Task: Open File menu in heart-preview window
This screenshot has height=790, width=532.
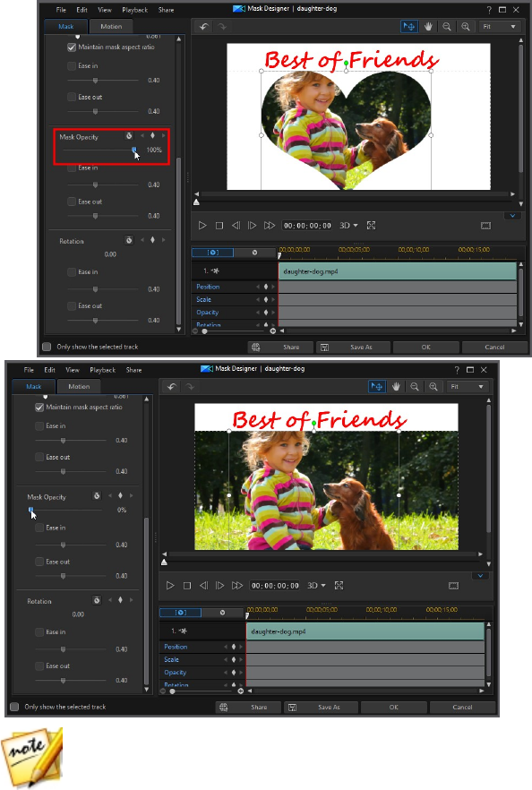Action: click(61, 10)
